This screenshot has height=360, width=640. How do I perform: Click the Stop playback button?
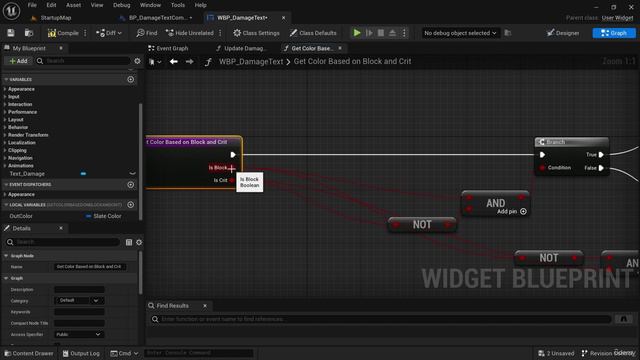[381, 33]
